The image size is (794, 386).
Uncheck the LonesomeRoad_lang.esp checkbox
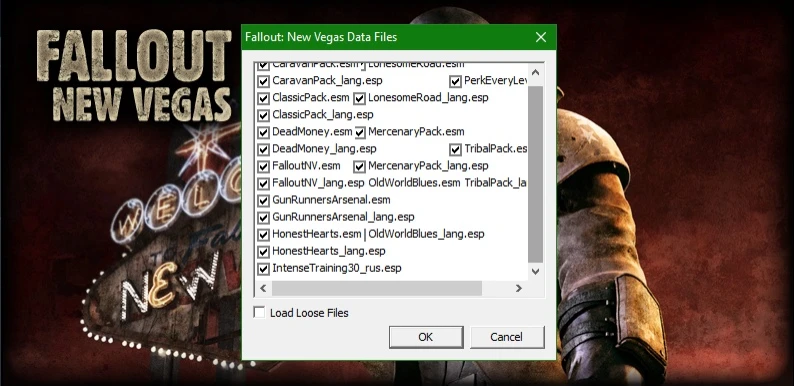click(360, 98)
